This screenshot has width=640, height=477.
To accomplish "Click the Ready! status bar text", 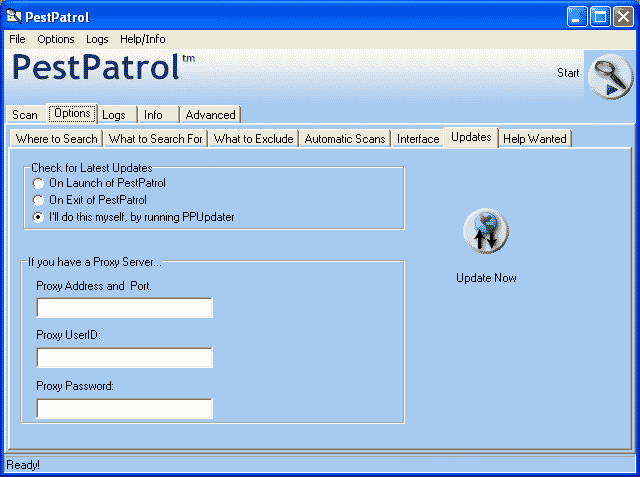I will [23, 465].
